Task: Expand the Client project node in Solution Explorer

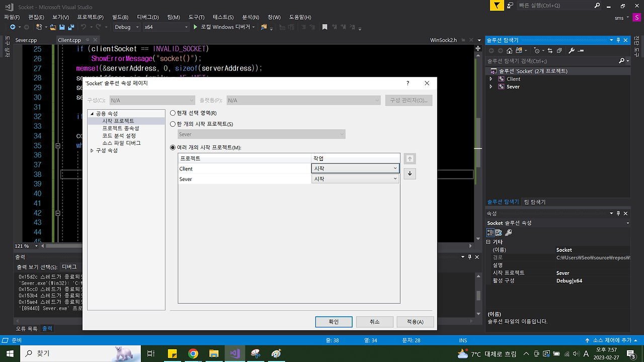Action: (x=491, y=79)
